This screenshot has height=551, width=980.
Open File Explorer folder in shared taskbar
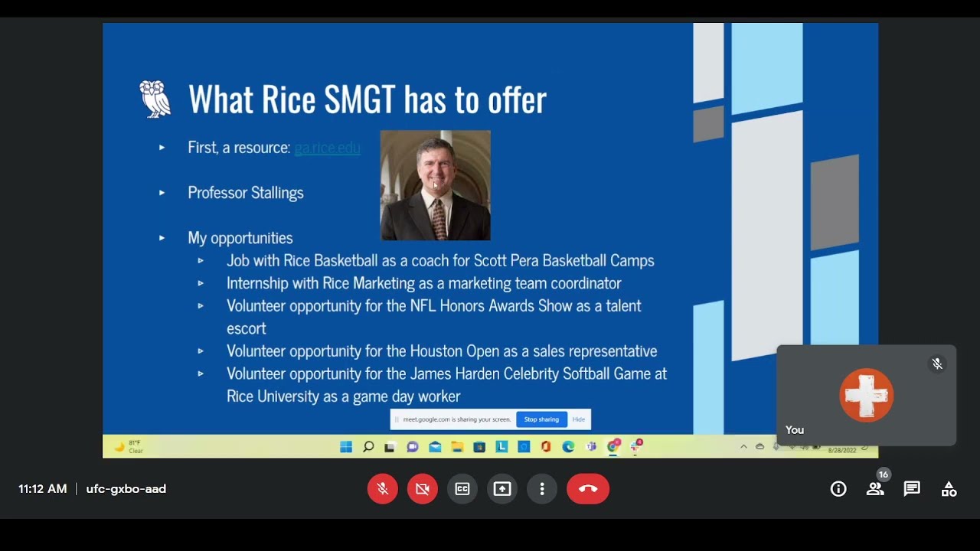(457, 447)
